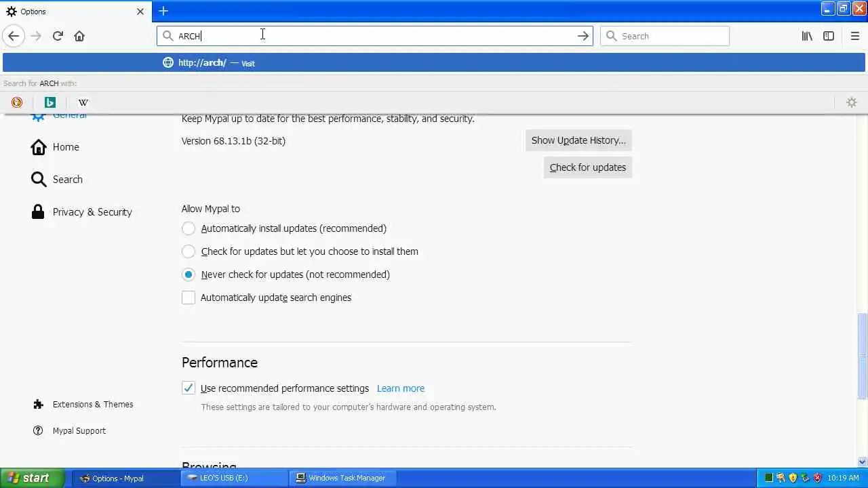Enable Automatically update search engines

point(189,298)
